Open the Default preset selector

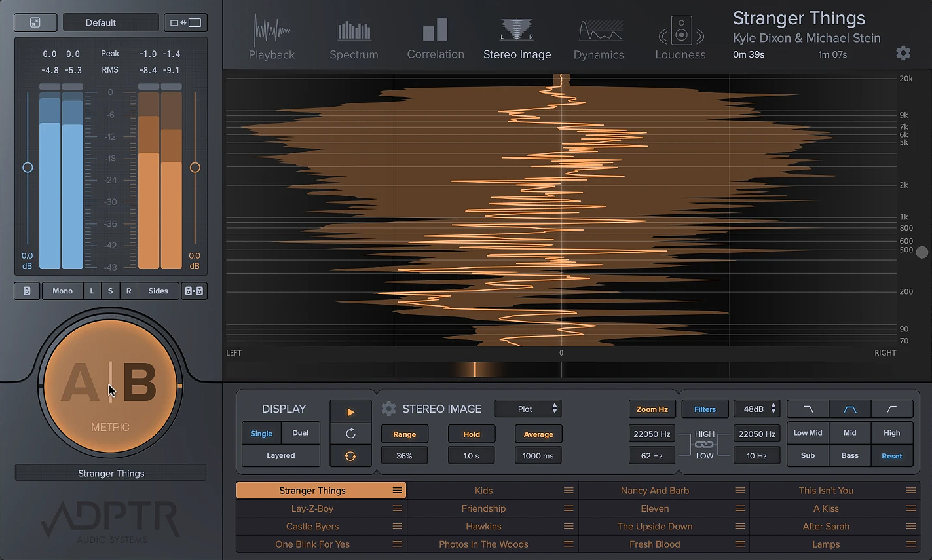pyautogui.click(x=111, y=22)
